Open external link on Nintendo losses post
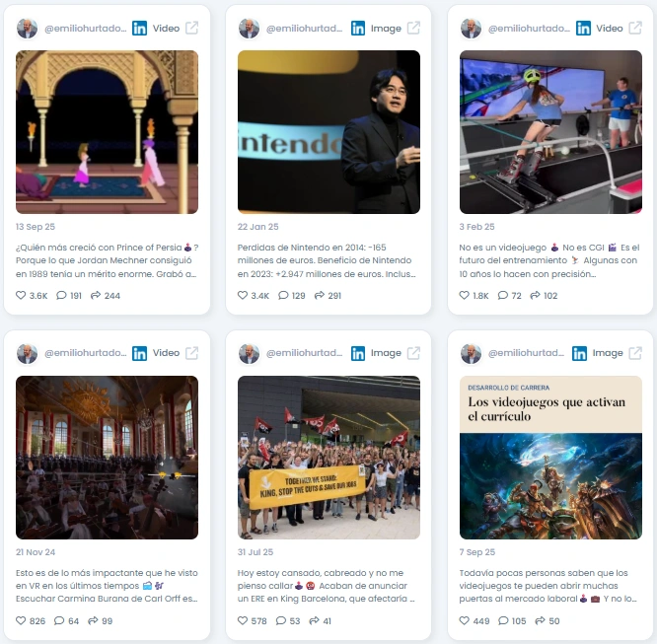Screen dimensions: 657x644 (x=413, y=28)
